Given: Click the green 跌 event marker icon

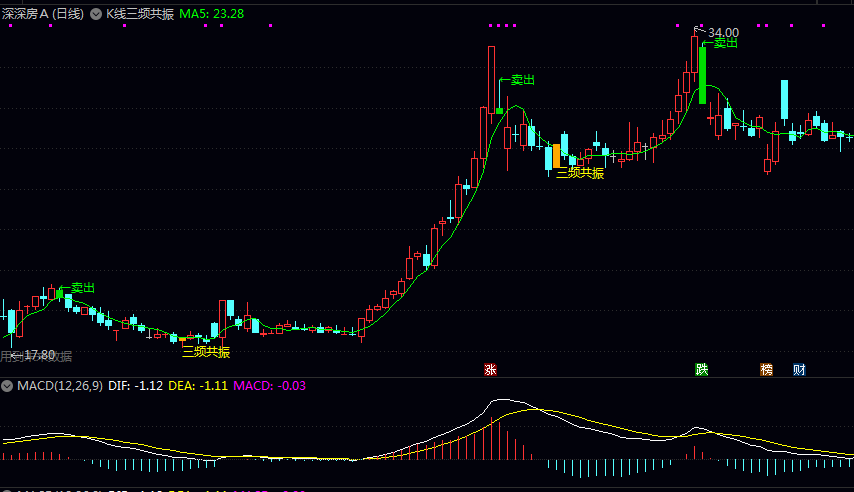Looking at the screenshot, I should 702,370.
